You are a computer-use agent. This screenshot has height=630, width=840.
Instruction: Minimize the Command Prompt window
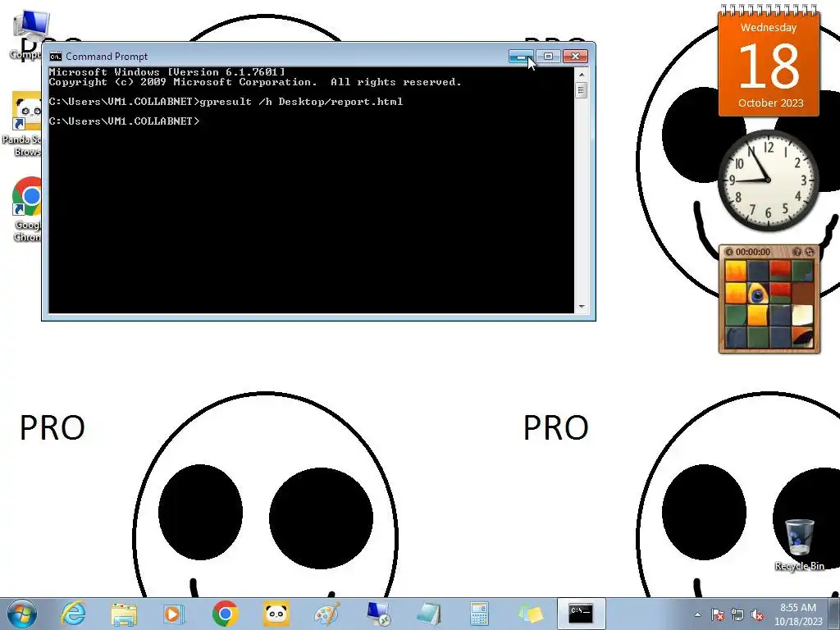point(521,57)
